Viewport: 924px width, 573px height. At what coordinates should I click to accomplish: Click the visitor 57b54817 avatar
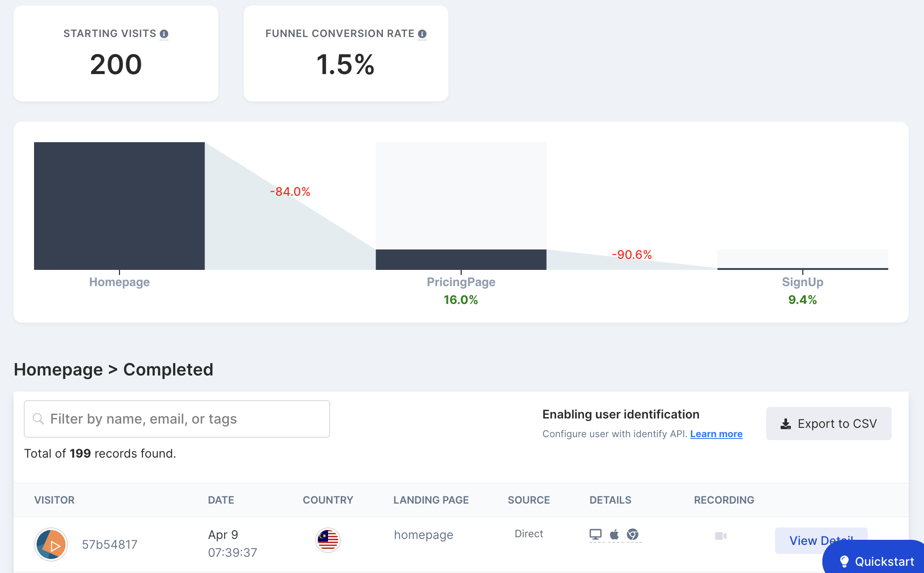[51, 544]
